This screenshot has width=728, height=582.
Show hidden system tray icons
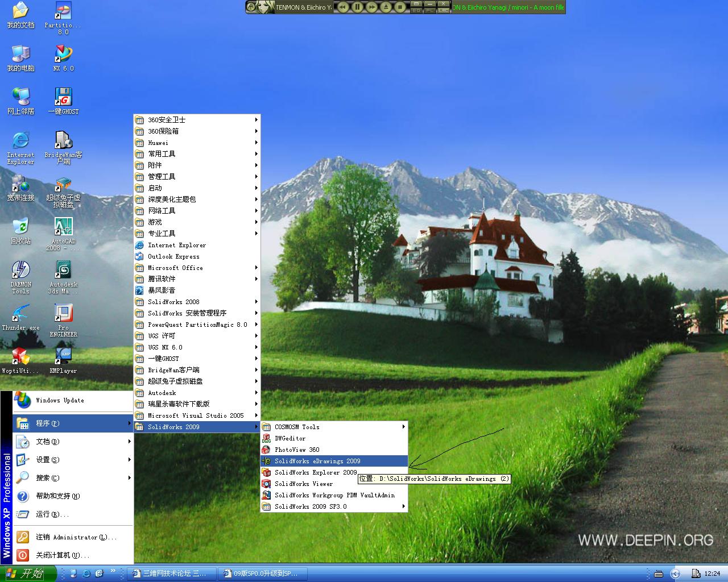click(x=675, y=573)
